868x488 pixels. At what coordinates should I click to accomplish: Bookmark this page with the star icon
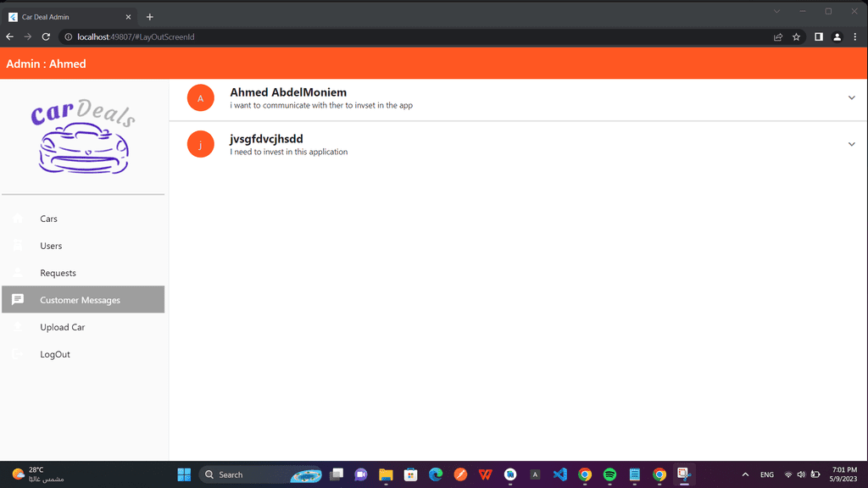pos(796,37)
